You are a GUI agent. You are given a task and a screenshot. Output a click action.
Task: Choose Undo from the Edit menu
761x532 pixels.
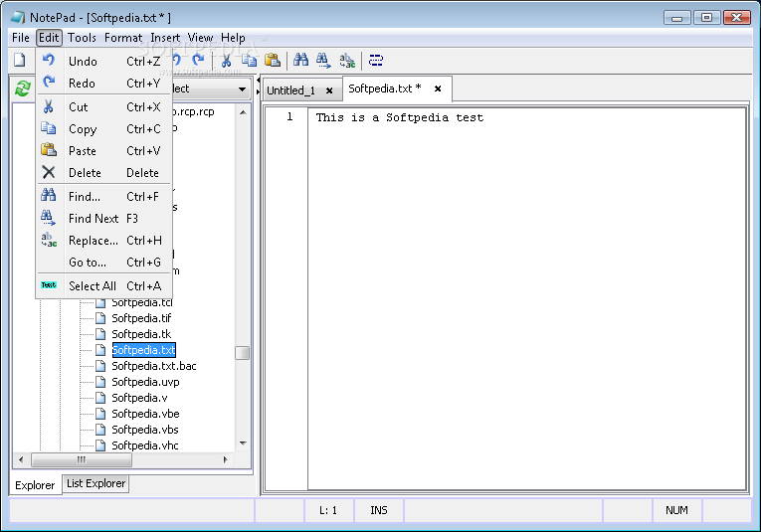pos(103,61)
